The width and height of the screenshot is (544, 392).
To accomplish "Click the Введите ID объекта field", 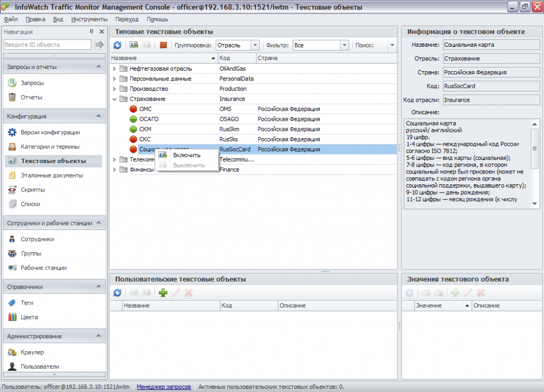I will 47,45.
